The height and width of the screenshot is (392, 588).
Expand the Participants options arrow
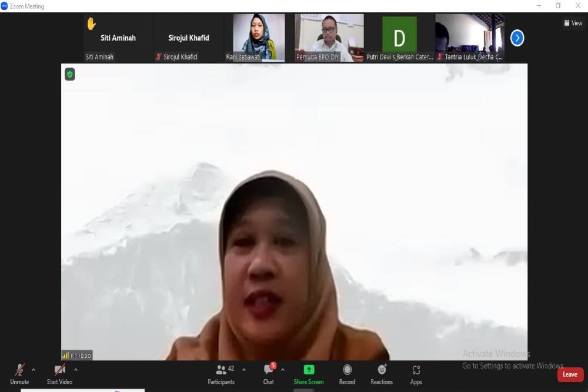(x=244, y=370)
